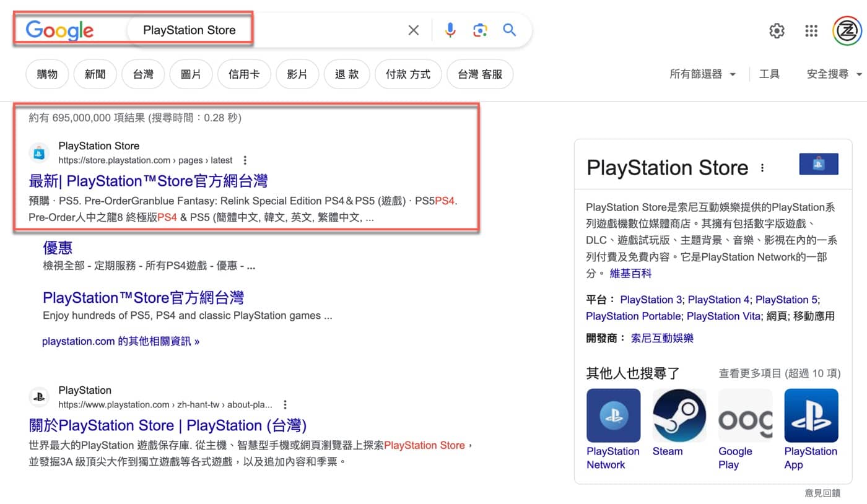Expand the 安全搜尋 dropdown

tap(834, 74)
